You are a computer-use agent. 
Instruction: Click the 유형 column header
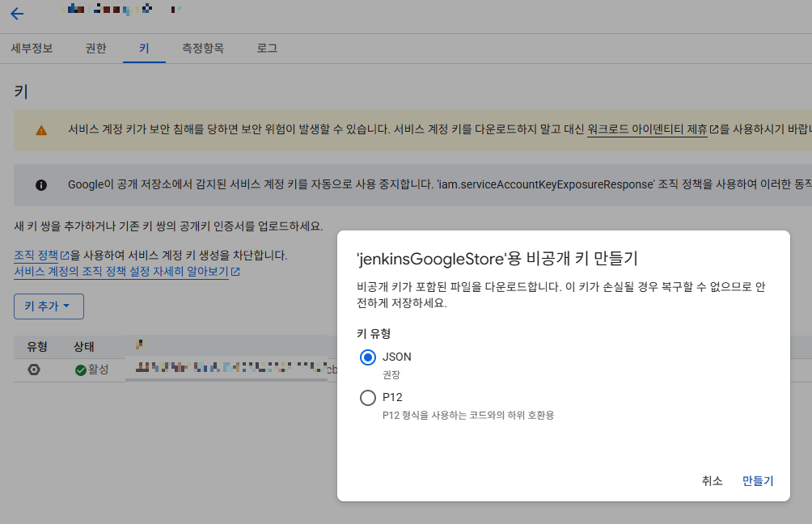pyautogui.click(x=37, y=346)
